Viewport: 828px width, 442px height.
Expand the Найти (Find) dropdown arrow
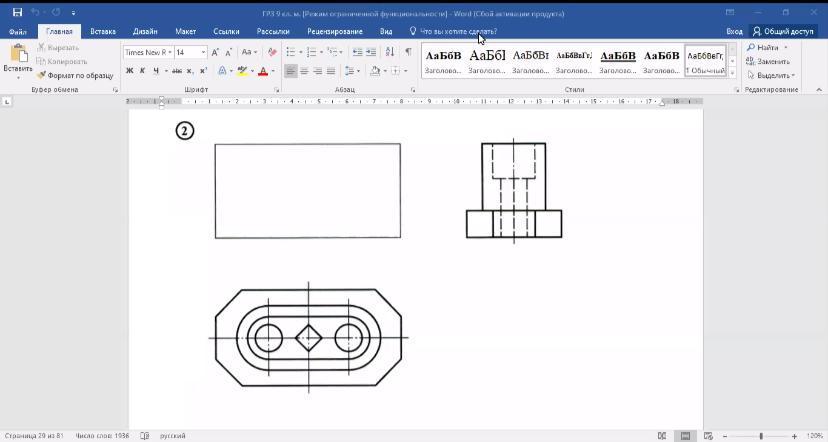click(x=786, y=47)
